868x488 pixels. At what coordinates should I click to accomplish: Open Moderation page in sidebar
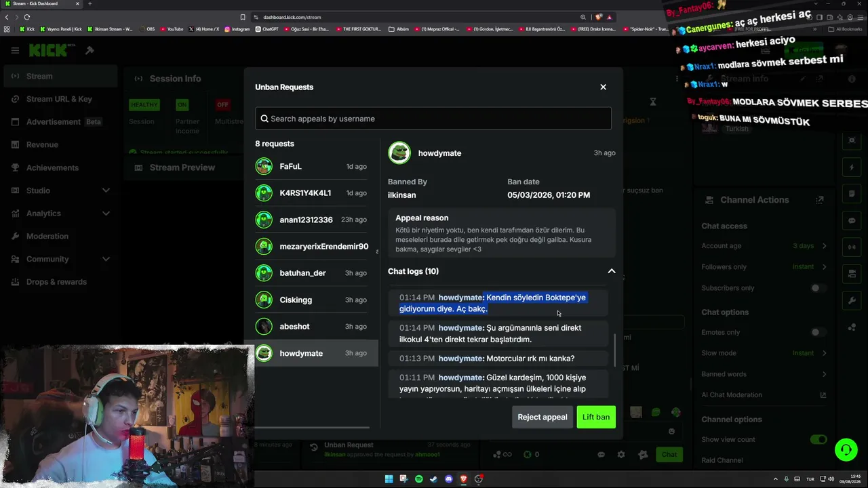click(x=59, y=236)
